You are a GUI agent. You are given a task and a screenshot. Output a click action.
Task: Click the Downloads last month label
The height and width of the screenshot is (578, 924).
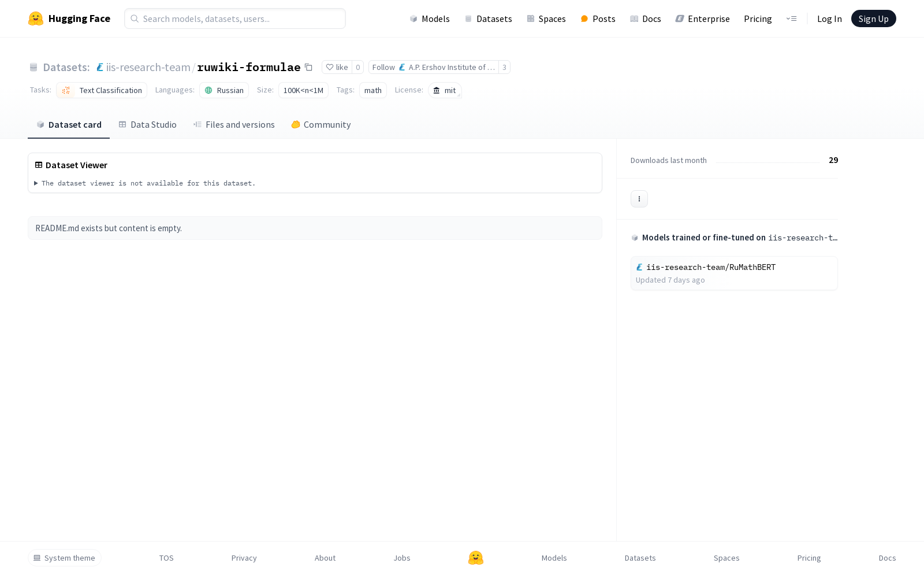(669, 161)
